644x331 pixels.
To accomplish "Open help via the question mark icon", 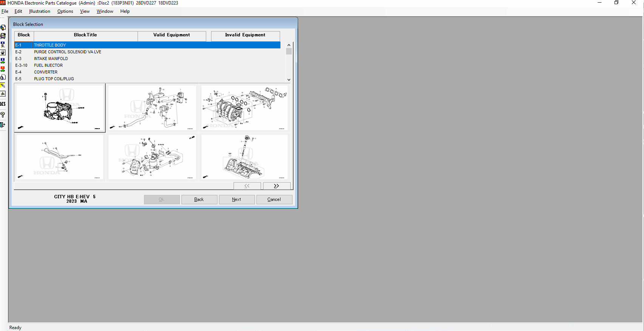I will [x=3, y=115].
